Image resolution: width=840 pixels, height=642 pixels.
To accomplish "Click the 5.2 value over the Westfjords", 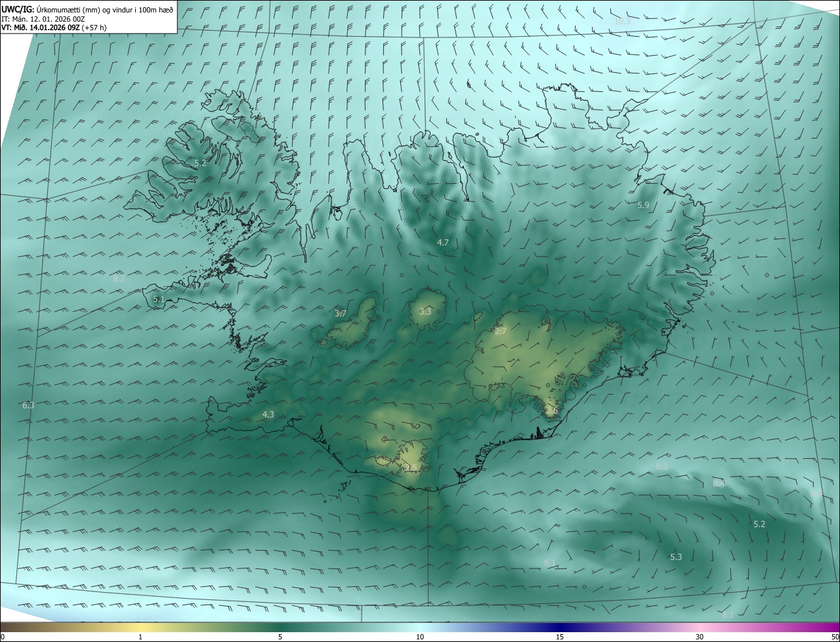I will [x=200, y=163].
